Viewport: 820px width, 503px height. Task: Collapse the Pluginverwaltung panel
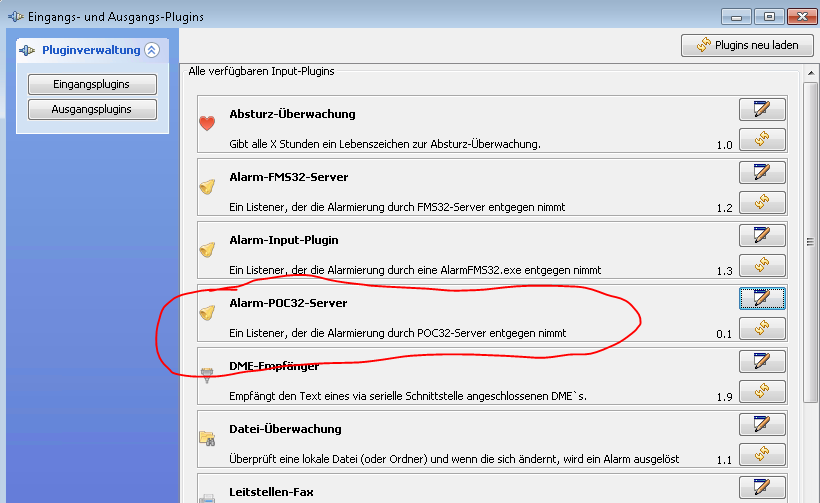point(151,50)
